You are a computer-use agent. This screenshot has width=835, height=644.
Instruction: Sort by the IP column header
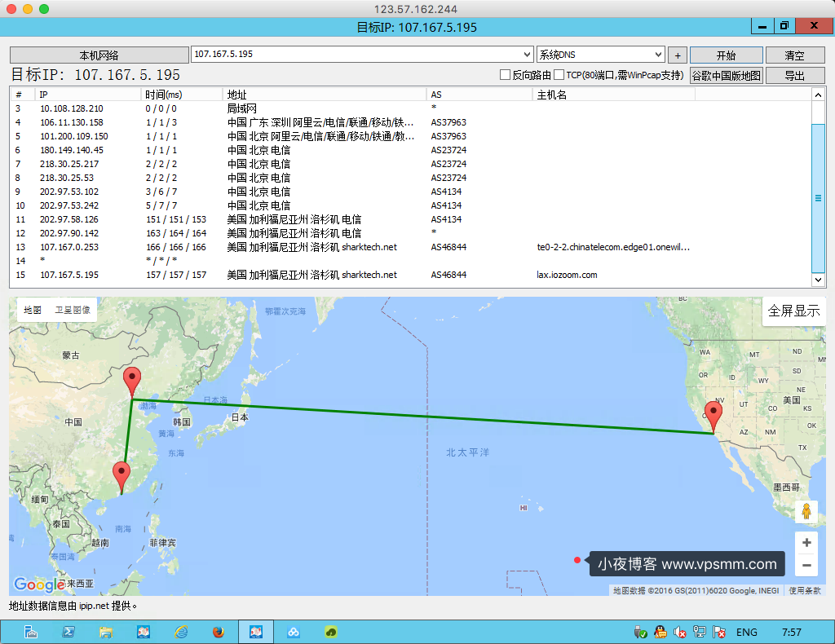[x=88, y=95]
